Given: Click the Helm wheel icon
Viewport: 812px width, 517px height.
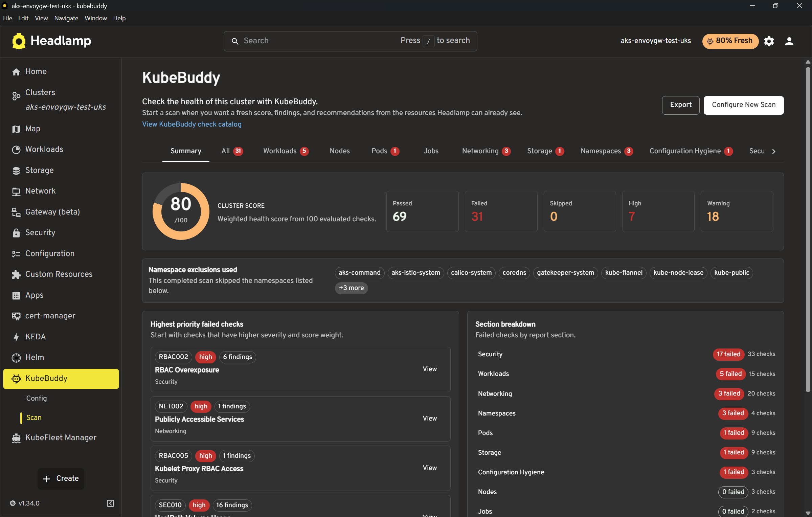Looking at the screenshot, I should click(16, 358).
